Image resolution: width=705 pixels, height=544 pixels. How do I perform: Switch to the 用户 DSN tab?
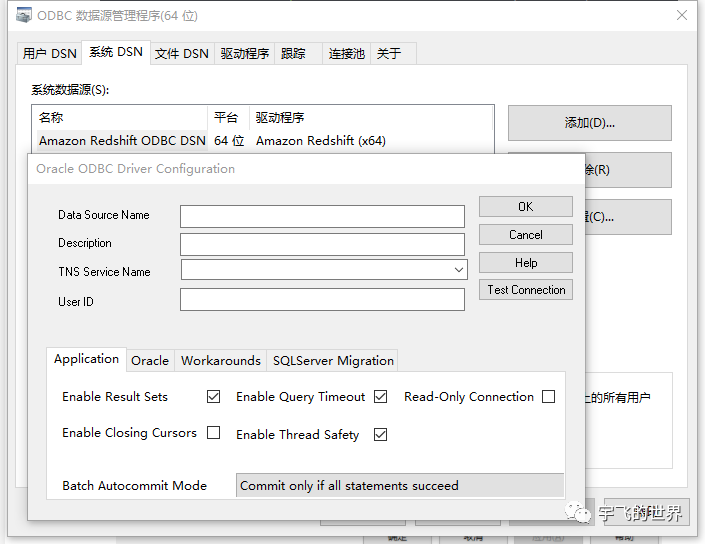tap(49, 54)
